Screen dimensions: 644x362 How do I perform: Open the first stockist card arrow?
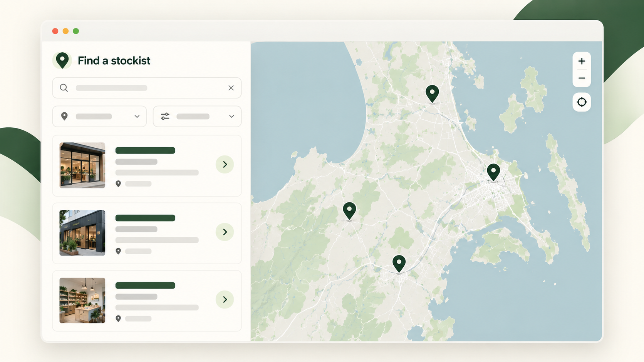click(x=225, y=165)
